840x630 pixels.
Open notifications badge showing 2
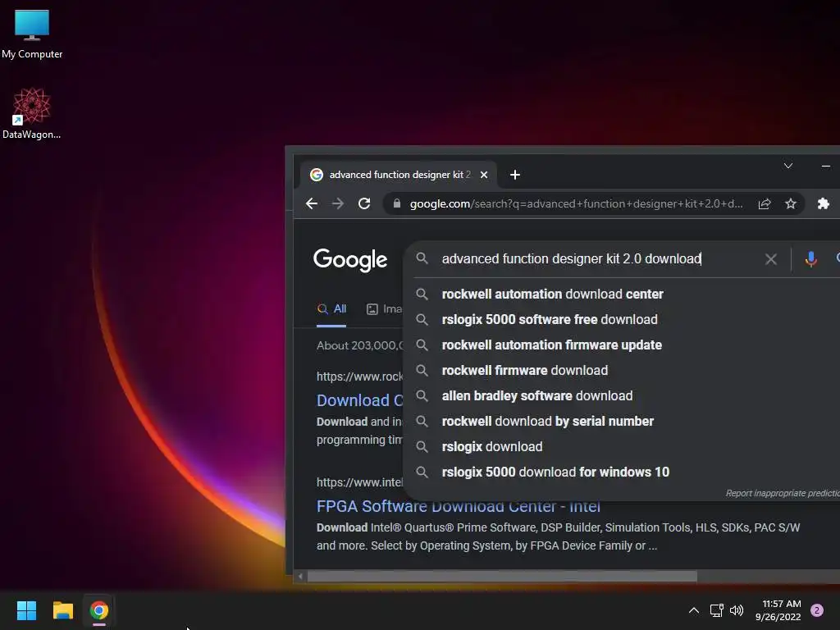(x=817, y=610)
